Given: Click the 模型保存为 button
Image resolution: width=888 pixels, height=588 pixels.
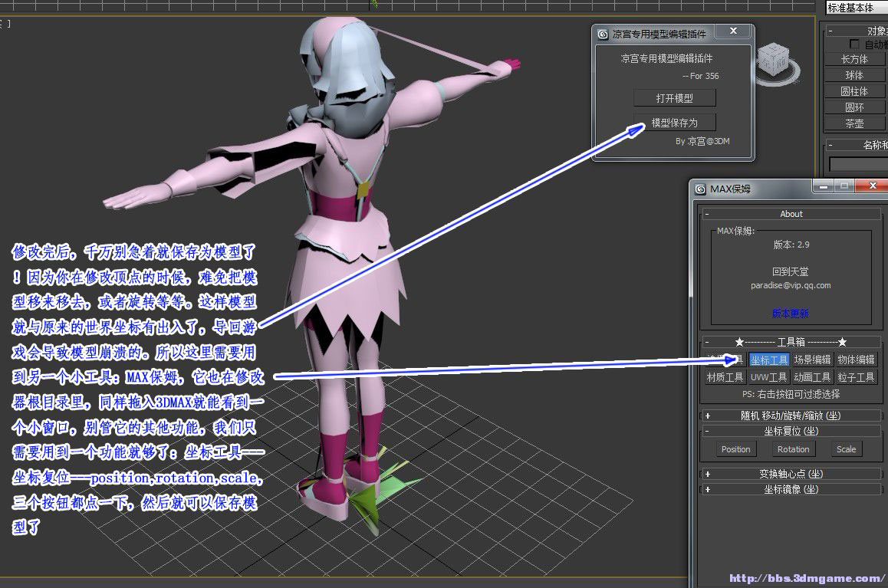Looking at the screenshot, I should pos(674,123).
